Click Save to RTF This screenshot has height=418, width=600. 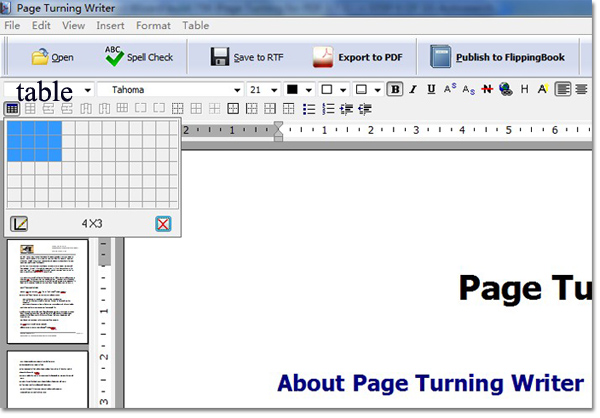coord(247,57)
